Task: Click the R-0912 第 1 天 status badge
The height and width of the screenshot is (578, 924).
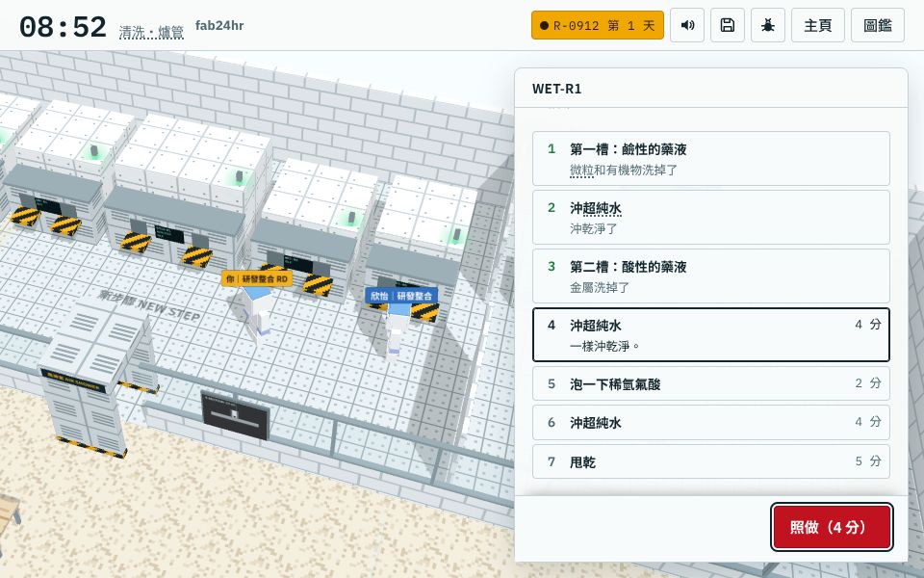Action: [598, 25]
